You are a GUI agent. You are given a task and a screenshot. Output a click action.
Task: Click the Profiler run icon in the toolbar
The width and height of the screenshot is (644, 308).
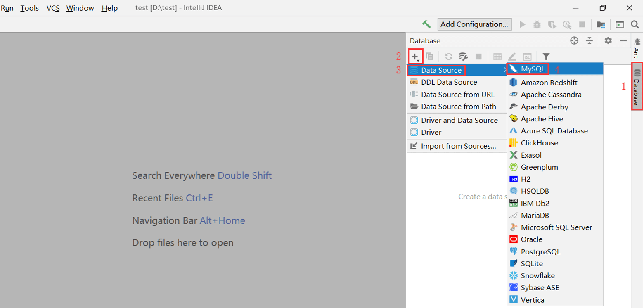click(x=567, y=24)
